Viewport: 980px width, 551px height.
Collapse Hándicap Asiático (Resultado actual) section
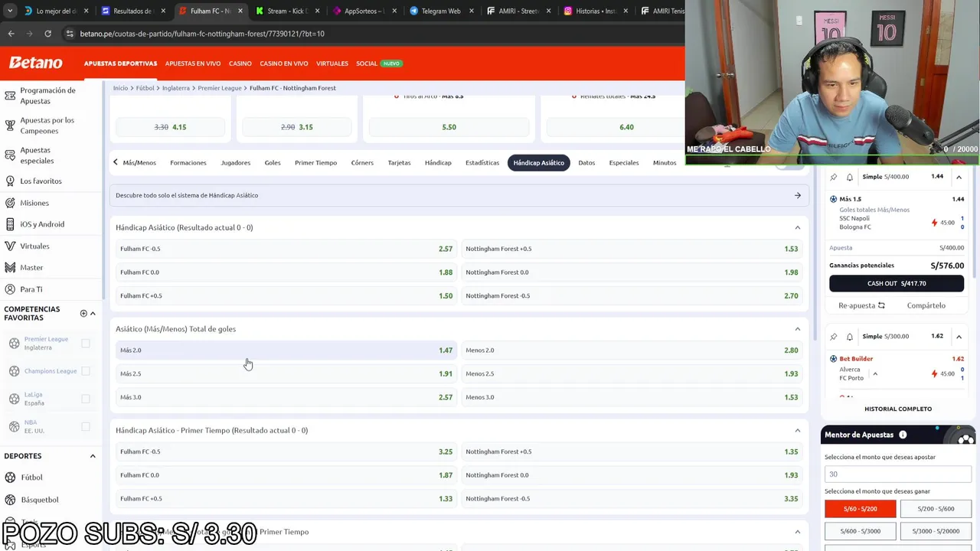tap(797, 227)
